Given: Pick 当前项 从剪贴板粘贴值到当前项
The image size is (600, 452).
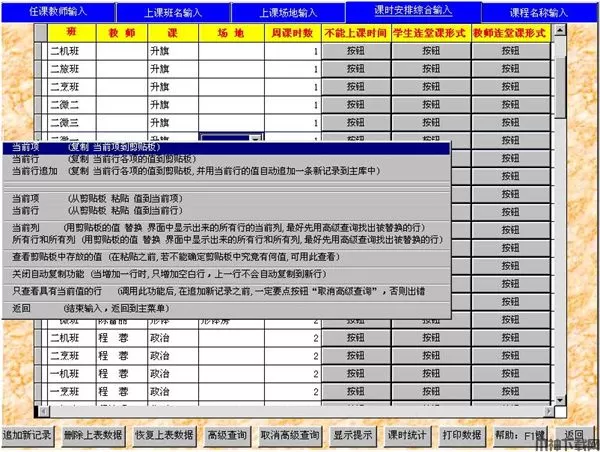Looking at the screenshot, I should tap(226, 199).
